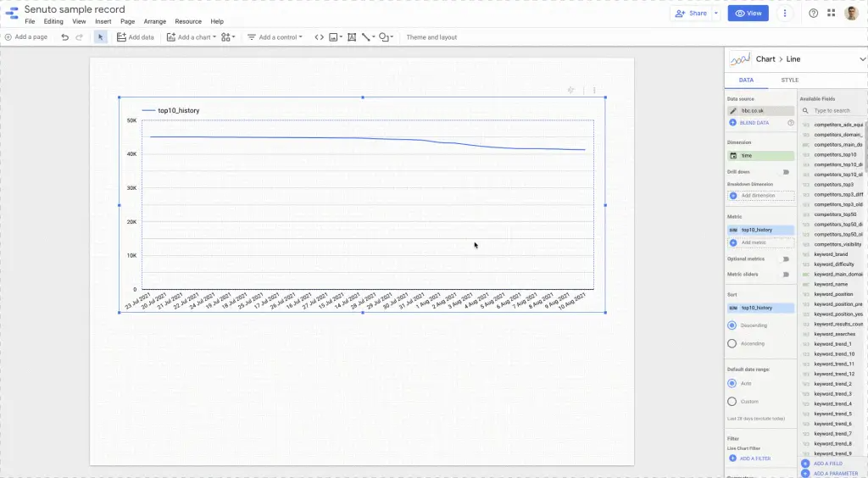Click the Looker Studio logo icon
This screenshot has height=478, width=868.
coord(12,12)
